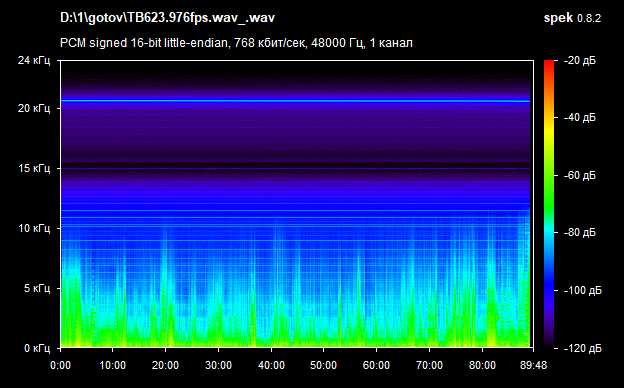
Task: Click the 30:00 time marker
Action: coord(218,365)
